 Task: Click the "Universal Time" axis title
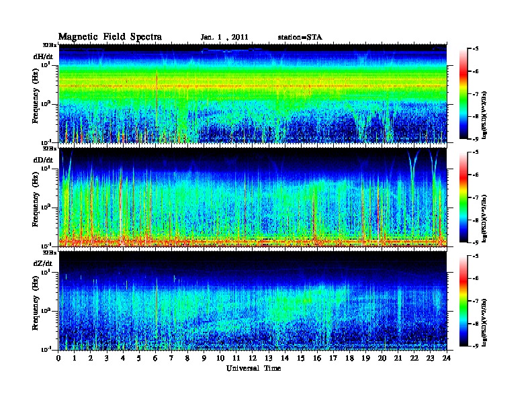tap(253, 368)
